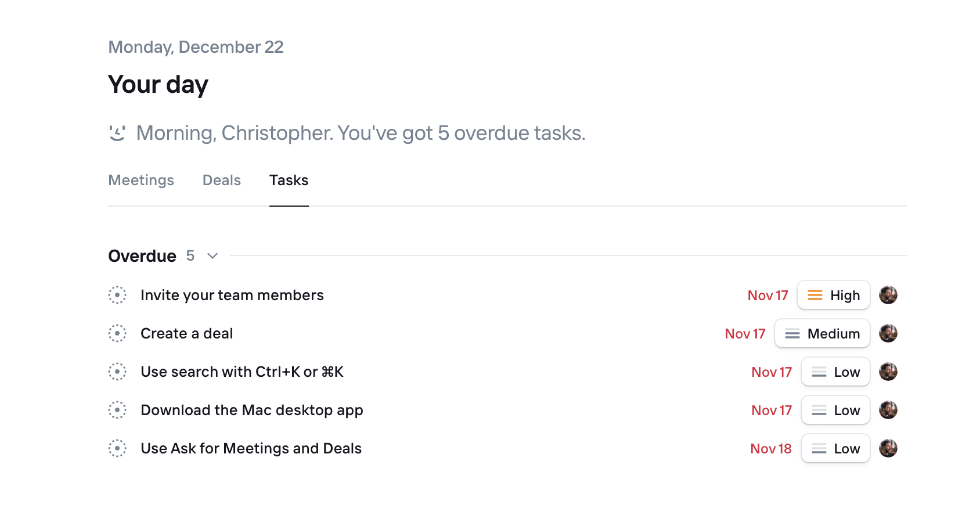
Task: Check off the 'Create a deal' task
Action: (x=117, y=333)
